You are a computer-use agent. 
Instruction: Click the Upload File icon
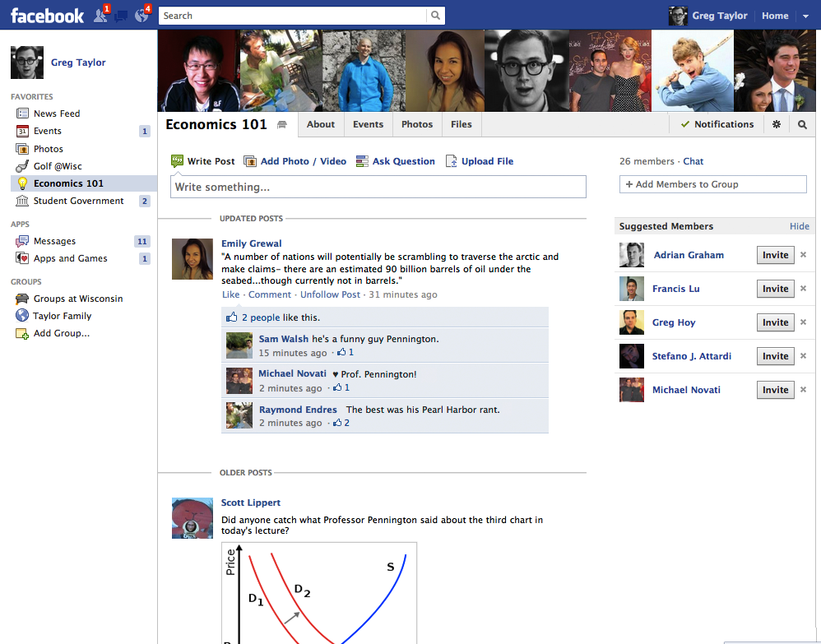tap(451, 161)
